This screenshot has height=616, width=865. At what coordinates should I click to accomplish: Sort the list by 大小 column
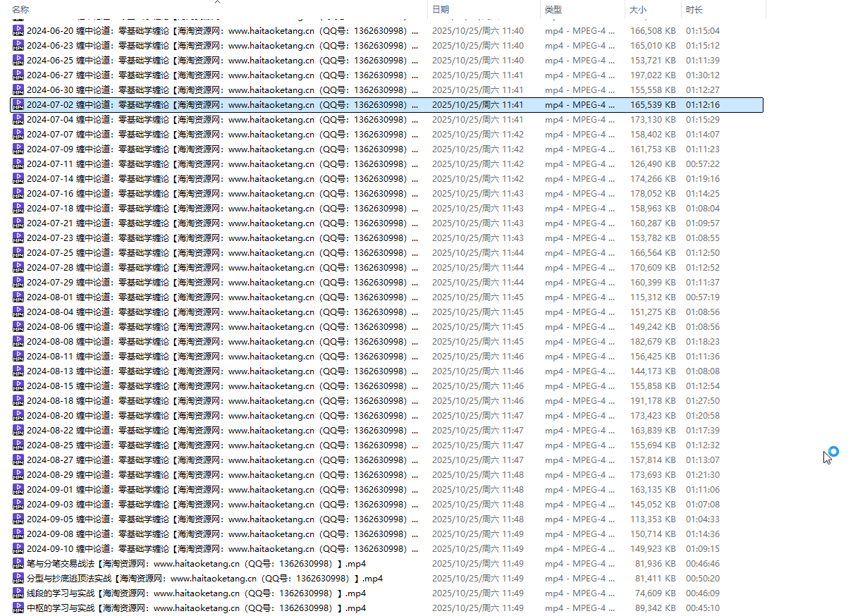tap(637, 10)
